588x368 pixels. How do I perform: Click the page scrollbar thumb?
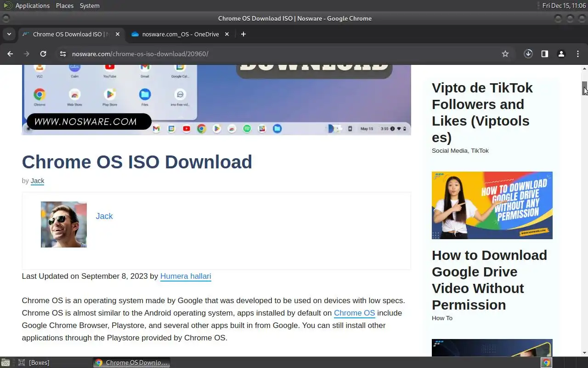[x=584, y=88]
